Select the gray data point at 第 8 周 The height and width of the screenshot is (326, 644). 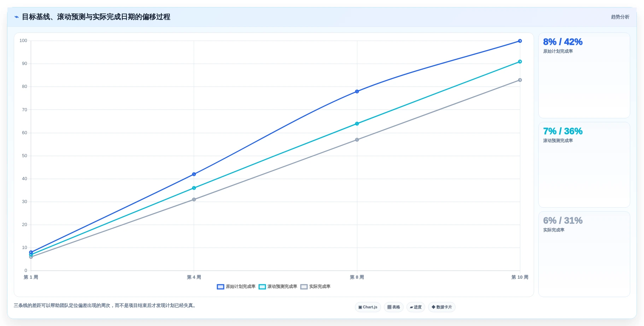(357, 140)
